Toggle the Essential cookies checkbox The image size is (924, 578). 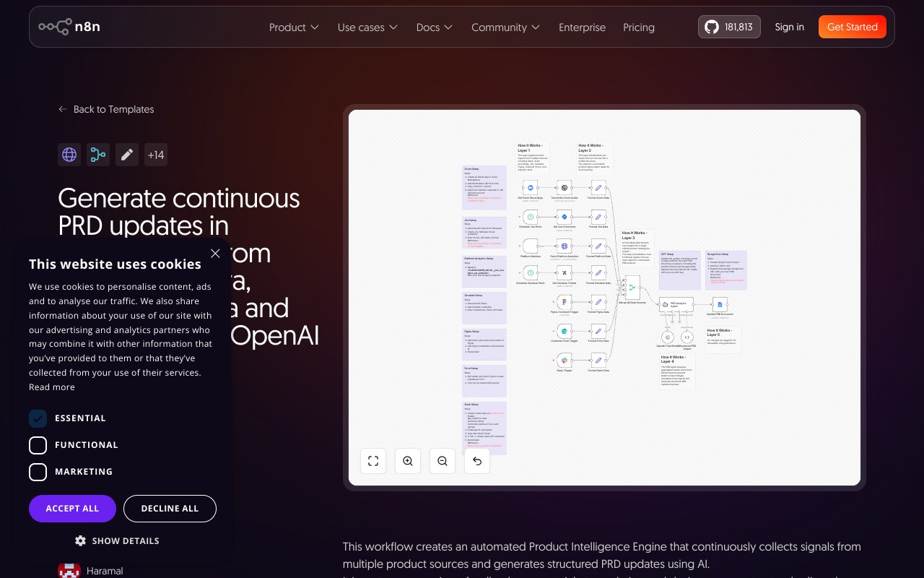pos(38,418)
